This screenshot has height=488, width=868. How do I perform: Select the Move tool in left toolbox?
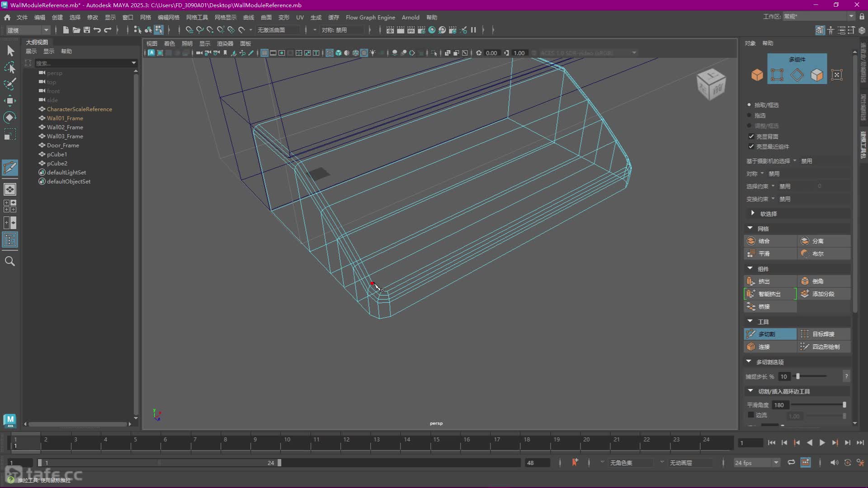tap(9, 100)
